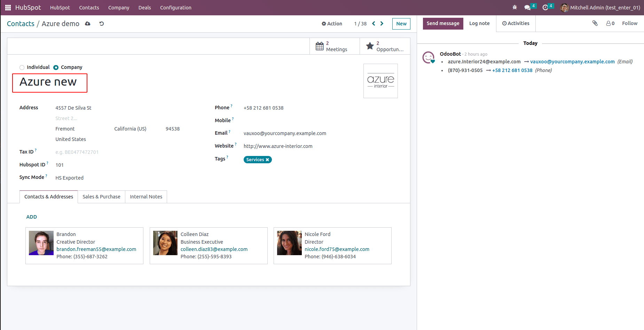This screenshot has width=644, height=330.
Task: Open the activities clock icon in top bar
Action: (x=545, y=7)
